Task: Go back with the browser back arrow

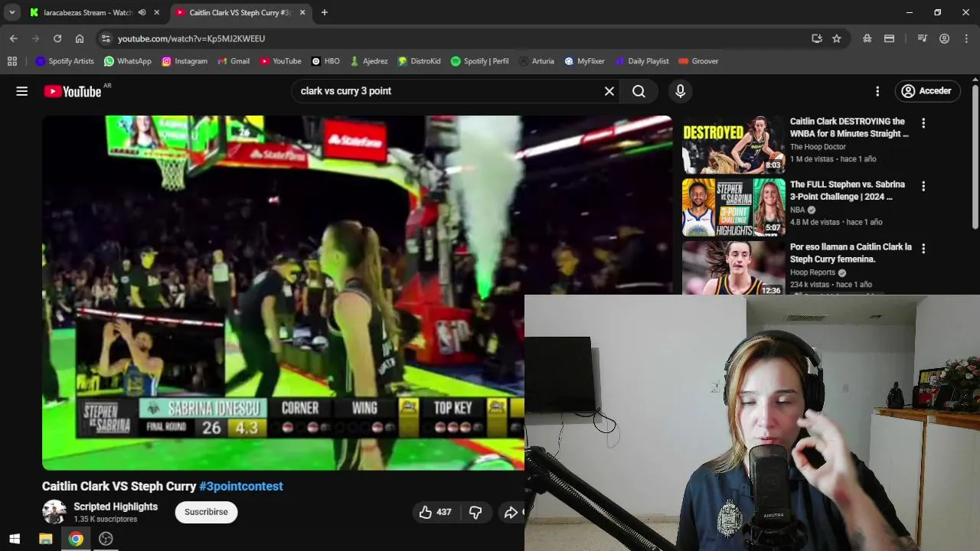Action: click(x=14, y=38)
